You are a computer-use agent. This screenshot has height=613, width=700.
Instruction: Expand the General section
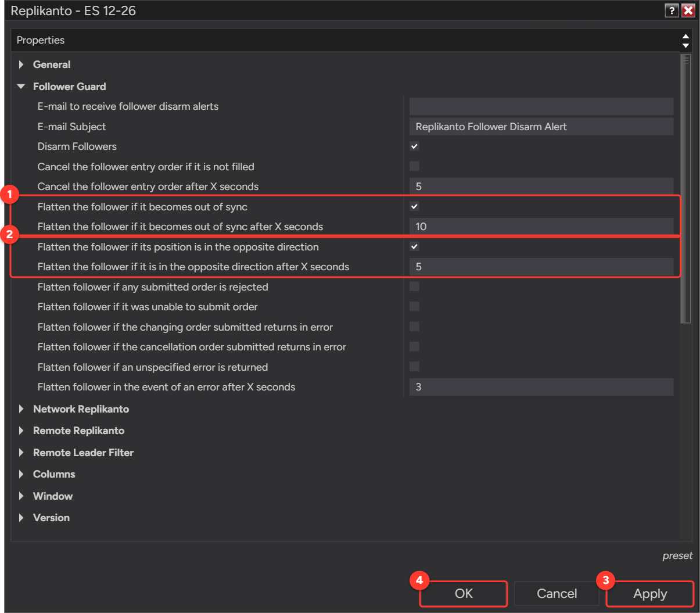[x=21, y=64]
